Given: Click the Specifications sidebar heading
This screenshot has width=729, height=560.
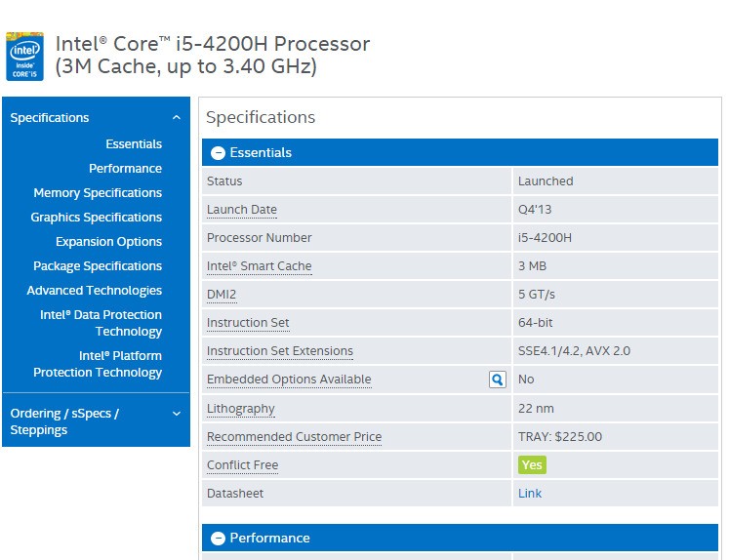Looking at the screenshot, I should click(x=49, y=118).
